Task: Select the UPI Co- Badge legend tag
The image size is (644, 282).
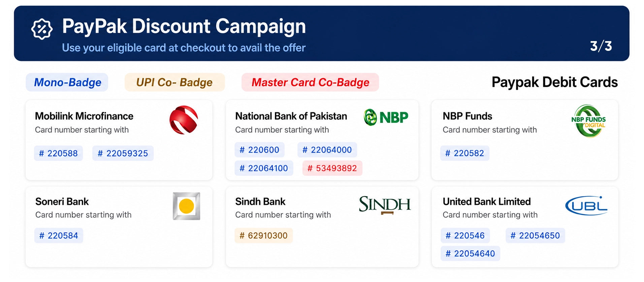Action: [x=174, y=82]
